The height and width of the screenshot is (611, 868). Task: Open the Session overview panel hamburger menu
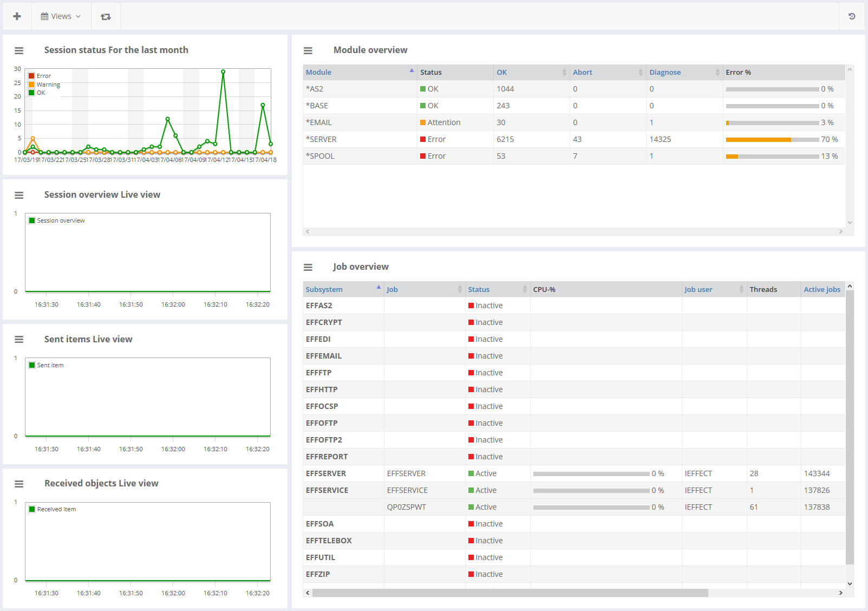(19, 195)
